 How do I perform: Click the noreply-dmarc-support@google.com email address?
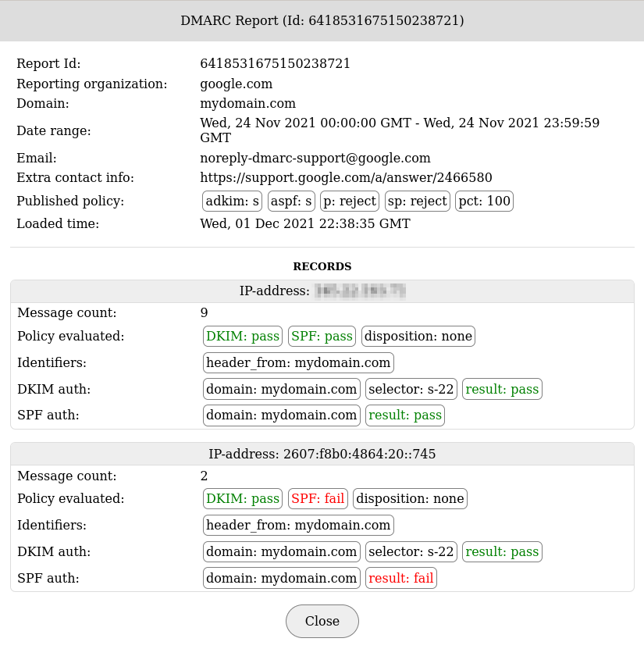315,158
